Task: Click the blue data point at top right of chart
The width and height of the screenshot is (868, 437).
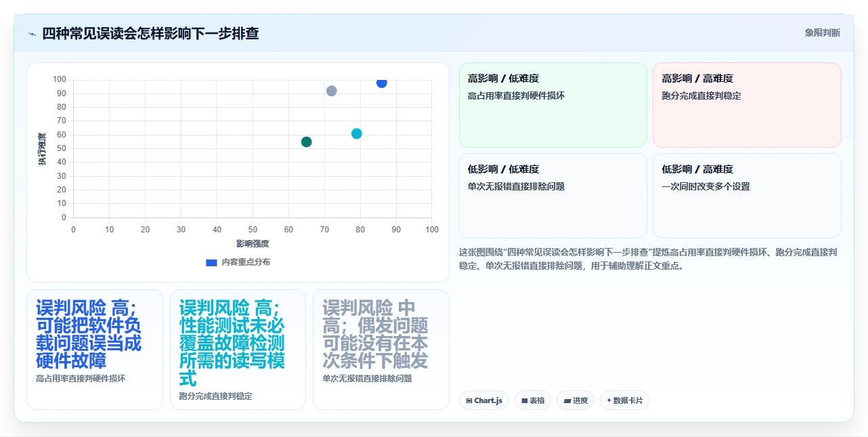Action: (x=382, y=82)
